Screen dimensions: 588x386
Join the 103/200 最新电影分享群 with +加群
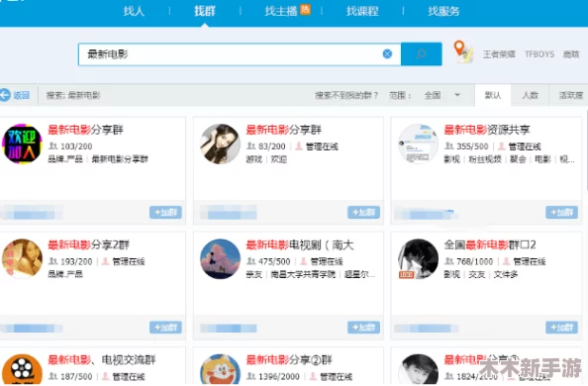(165, 213)
